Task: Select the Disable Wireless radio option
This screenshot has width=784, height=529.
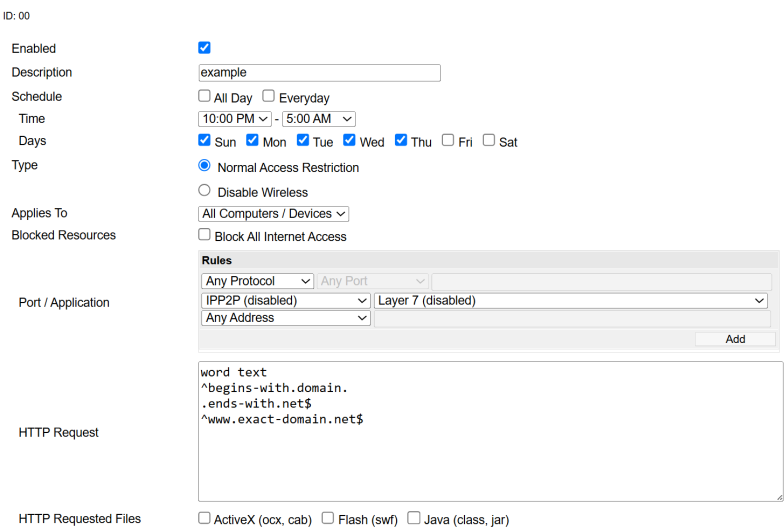Action: tap(205, 191)
